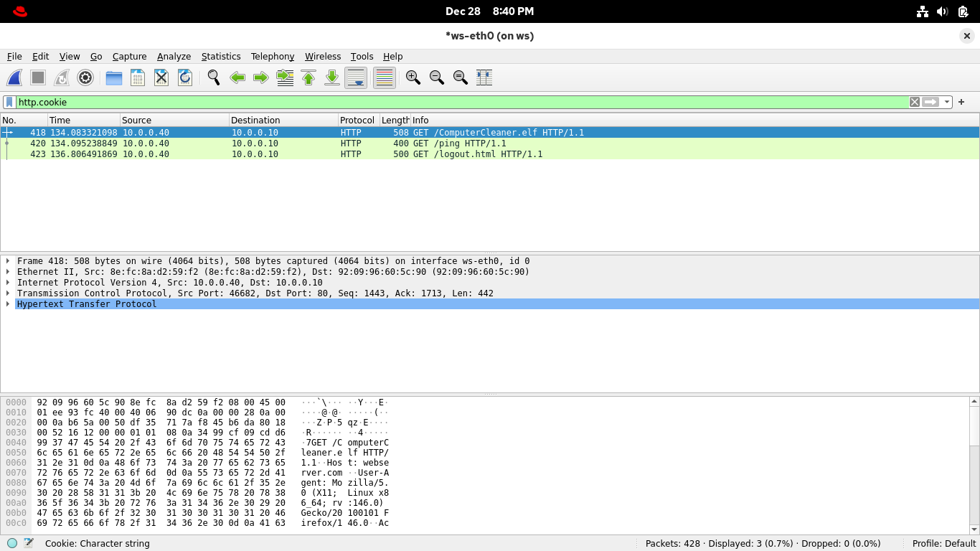Click the find packet magnifier icon

pos(214,77)
